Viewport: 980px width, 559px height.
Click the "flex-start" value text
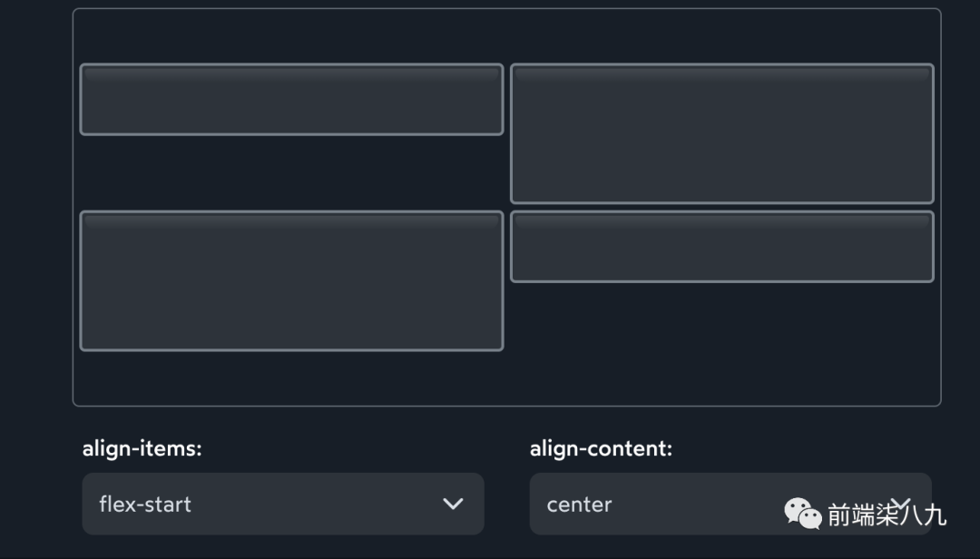pos(145,505)
